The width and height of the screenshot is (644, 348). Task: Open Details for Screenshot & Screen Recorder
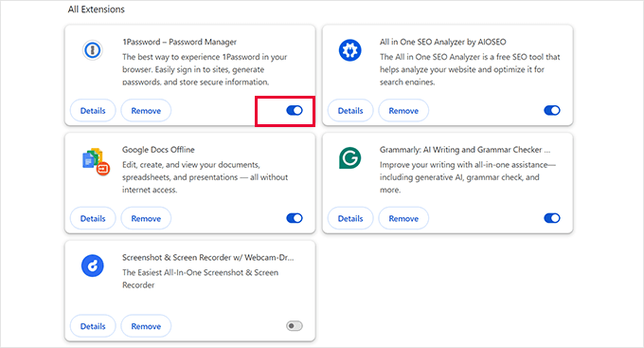click(x=93, y=326)
